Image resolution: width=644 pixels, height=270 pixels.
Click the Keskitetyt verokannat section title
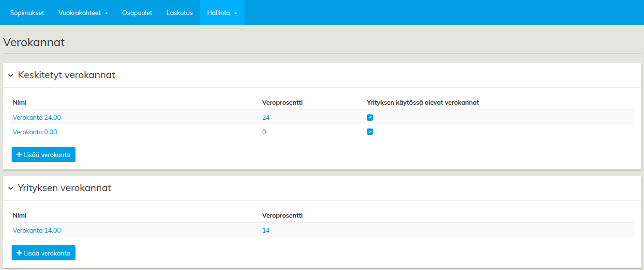click(x=66, y=75)
